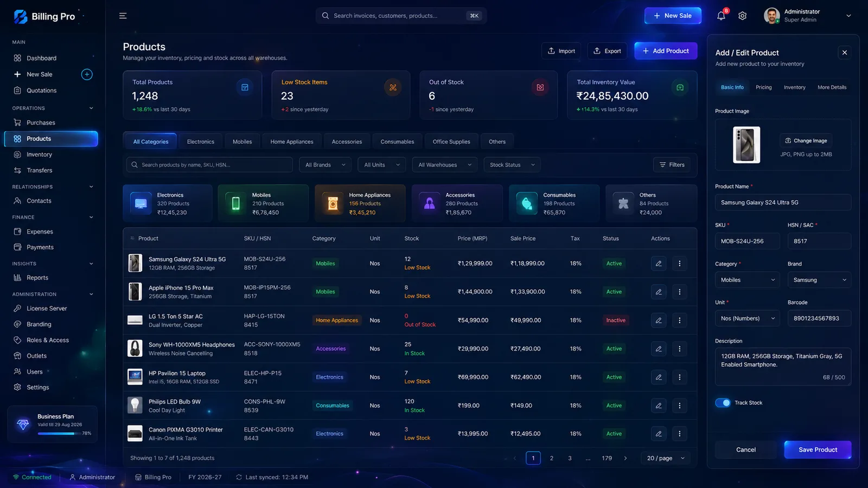This screenshot has height=488, width=868.
Task: Open the All Warehouses filter dropdown
Action: coord(445,165)
